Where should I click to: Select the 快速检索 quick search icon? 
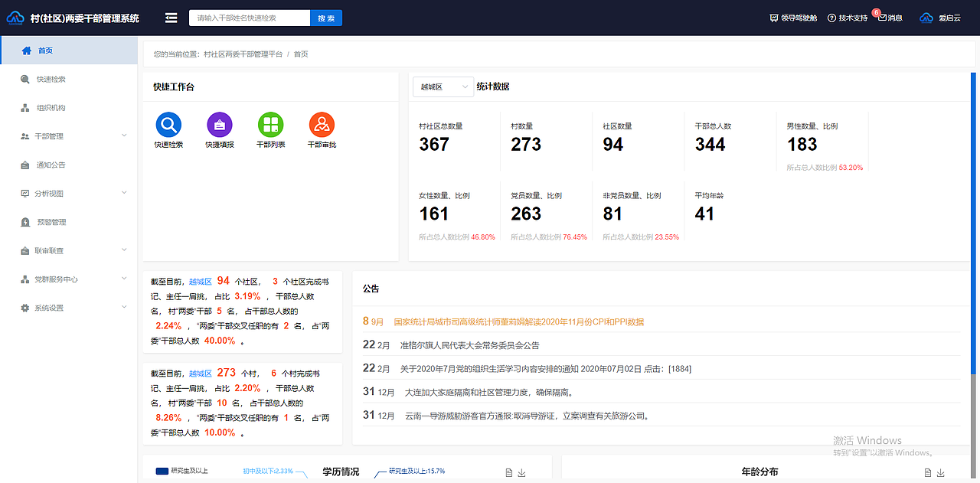pyautogui.click(x=168, y=125)
